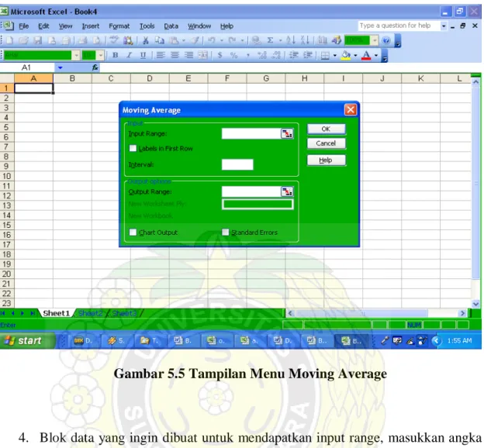
Task: Click the Font Color red A swatch
Action: pyautogui.click(x=366, y=56)
